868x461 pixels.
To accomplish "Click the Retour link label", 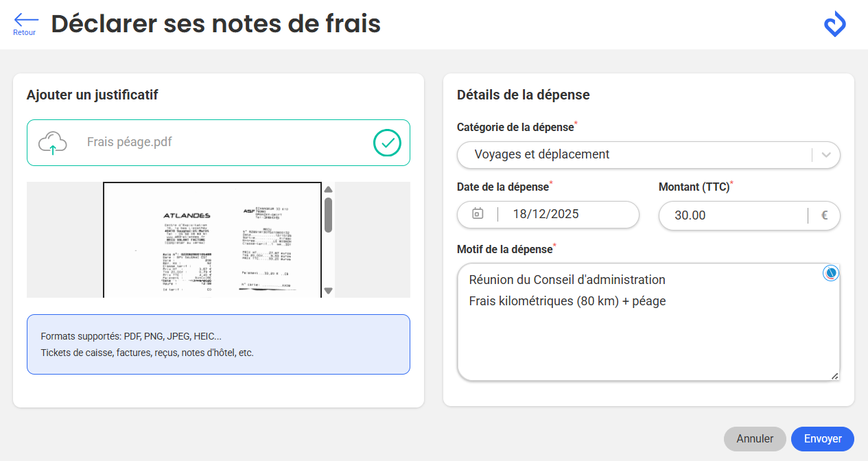I will coord(25,33).
